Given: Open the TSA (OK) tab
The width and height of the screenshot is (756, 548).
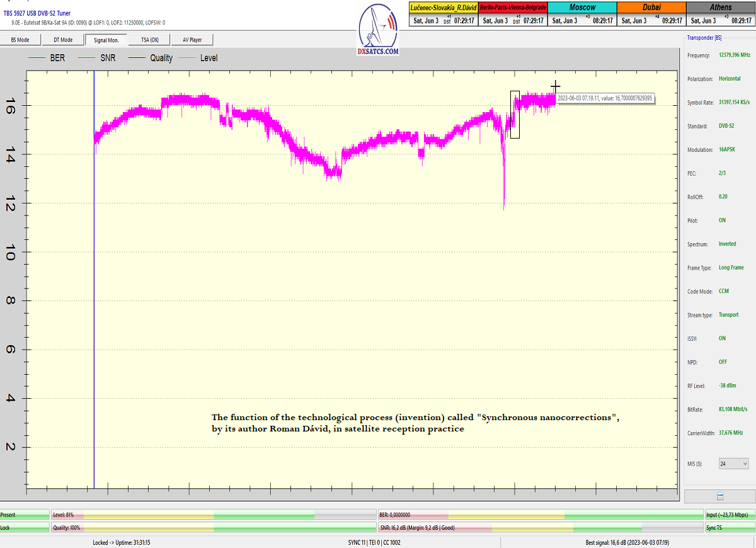Looking at the screenshot, I should [x=149, y=40].
